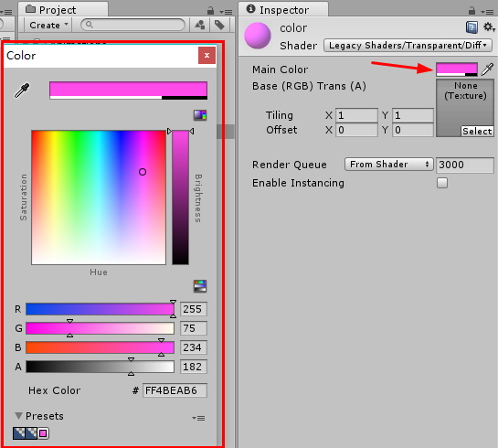Click the None (Texture) slot
Screen dimensions: 498x448
(465, 108)
